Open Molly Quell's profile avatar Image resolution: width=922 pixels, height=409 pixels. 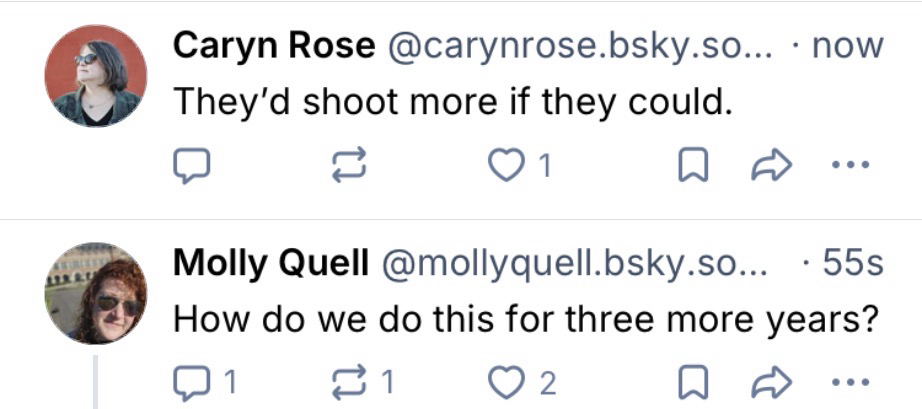[x=96, y=292]
